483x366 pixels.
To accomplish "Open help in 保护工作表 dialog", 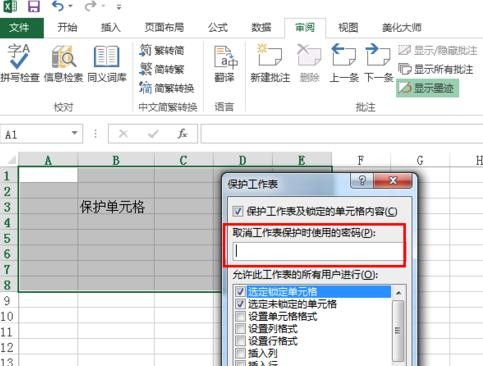I will click(x=362, y=181).
